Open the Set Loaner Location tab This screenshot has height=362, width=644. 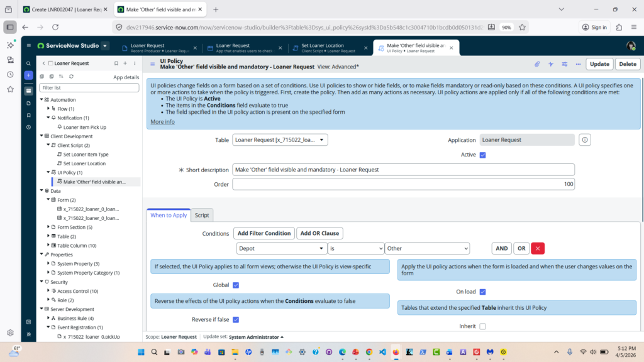326,48
